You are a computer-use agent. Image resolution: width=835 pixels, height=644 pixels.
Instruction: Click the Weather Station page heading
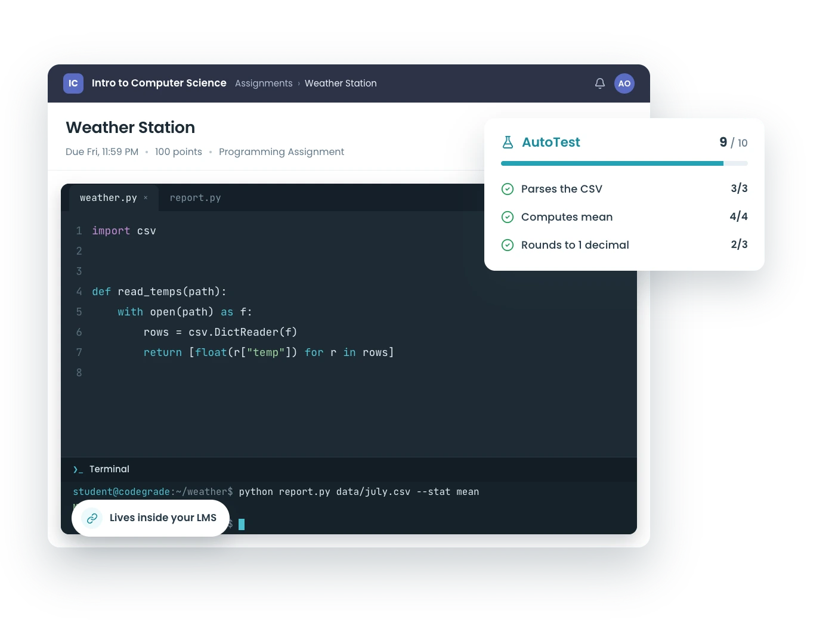[x=131, y=128]
